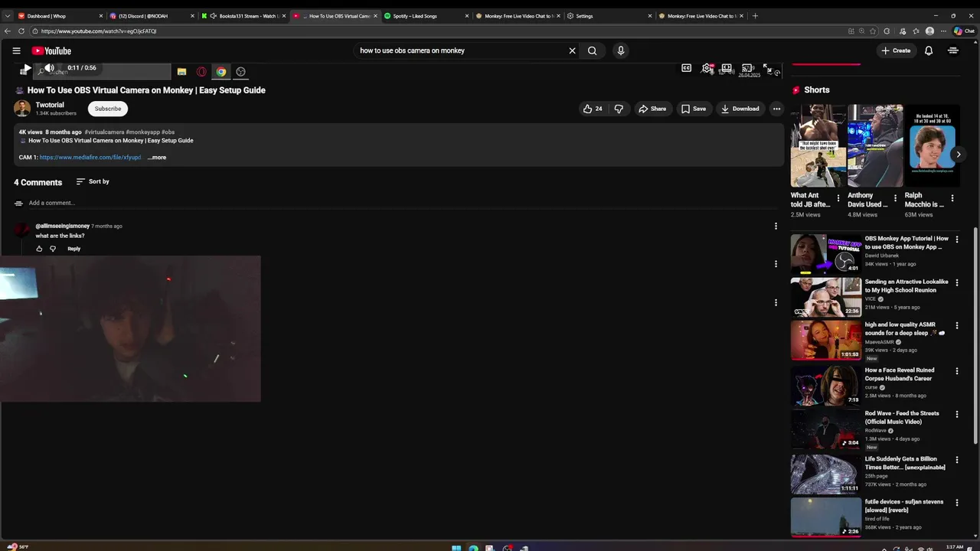Image resolution: width=980 pixels, height=551 pixels.
Task: Submit search with magnifier icon
Action: click(x=592, y=51)
